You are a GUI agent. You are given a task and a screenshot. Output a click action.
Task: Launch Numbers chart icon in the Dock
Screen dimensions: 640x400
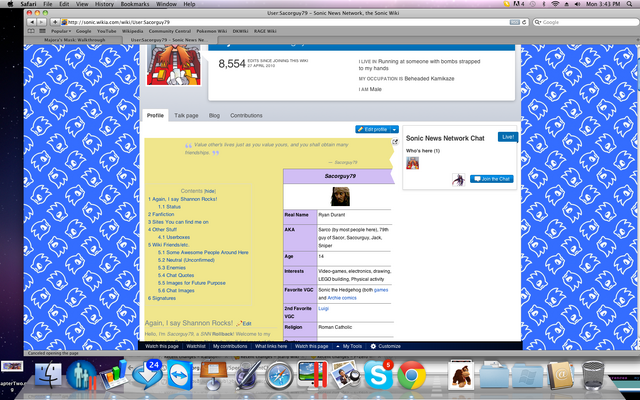(x=113, y=375)
